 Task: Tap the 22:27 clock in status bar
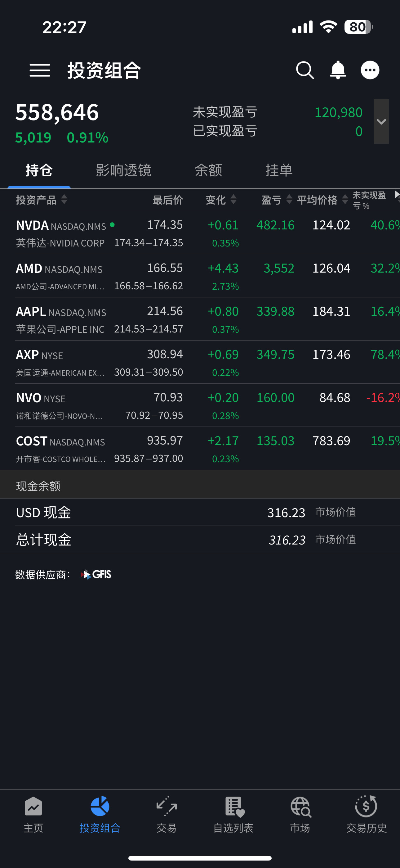tap(64, 27)
